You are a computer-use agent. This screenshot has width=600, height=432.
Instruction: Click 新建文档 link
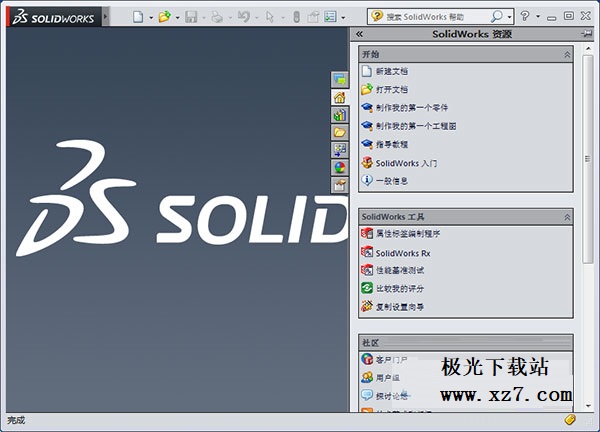click(x=392, y=71)
